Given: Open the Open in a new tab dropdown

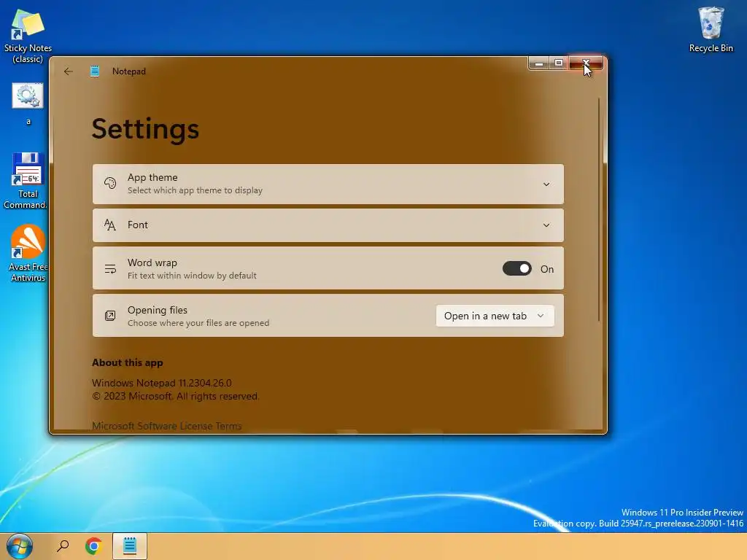Looking at the screenshot, I should 495,316.
